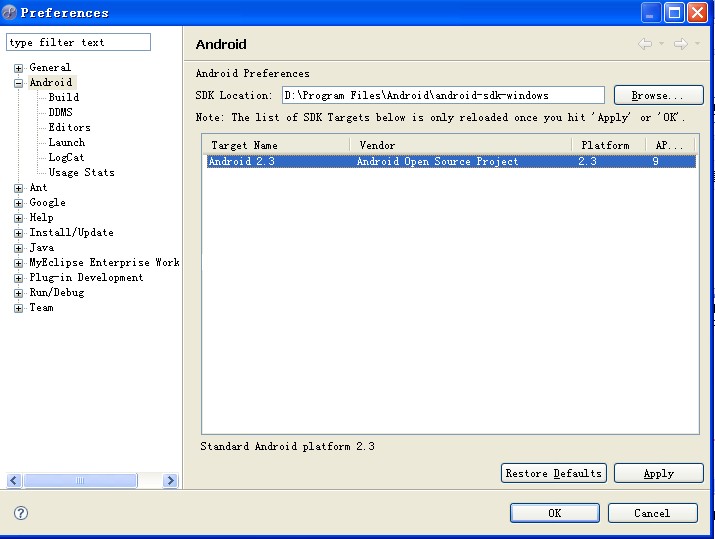Image resolution: width=715 pixels, height=539 pixels.
Task: Select the Help preferences category
Action: [41, 218]
